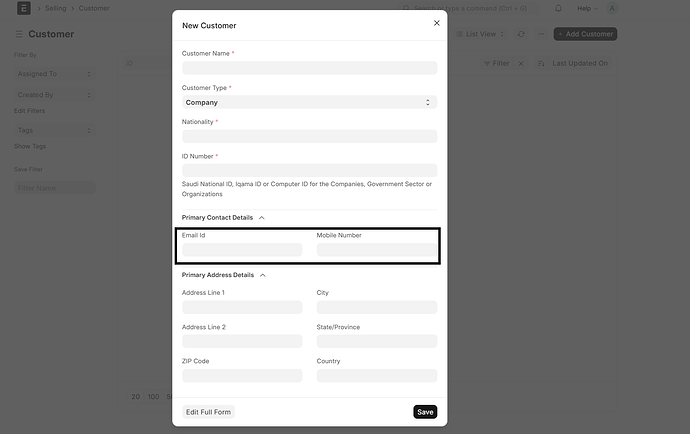Click the Save button
This screenshot has width=690, height=434.
(x=425, y=412)
